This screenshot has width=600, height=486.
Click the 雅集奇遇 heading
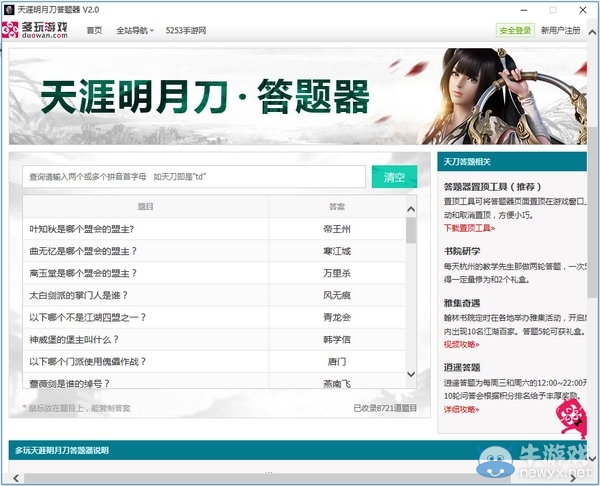point(462,303)
